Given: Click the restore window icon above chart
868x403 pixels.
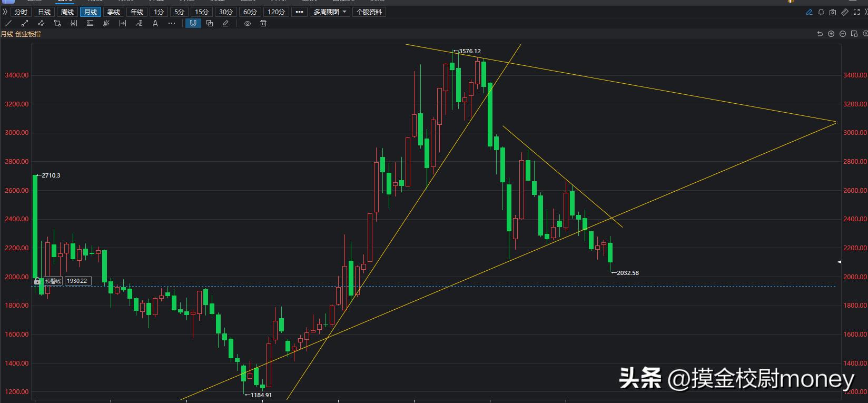Looking at the screenshot, I should (854, 34).
